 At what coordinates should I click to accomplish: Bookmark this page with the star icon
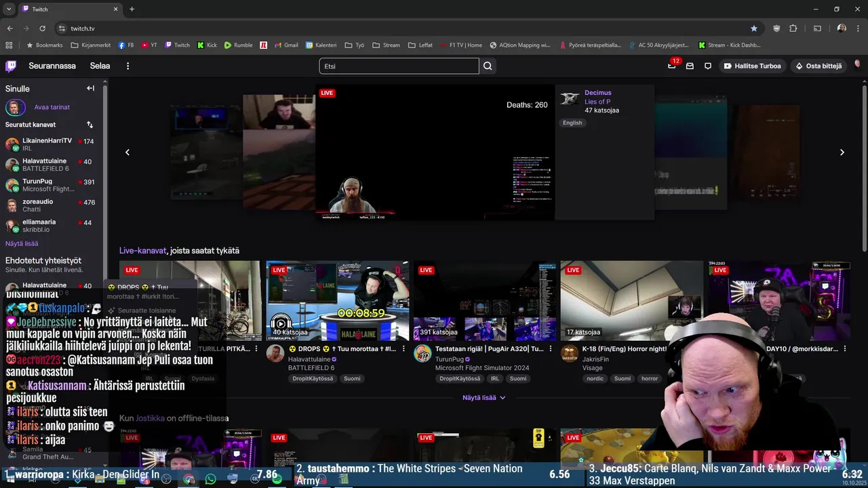point(754,28)
